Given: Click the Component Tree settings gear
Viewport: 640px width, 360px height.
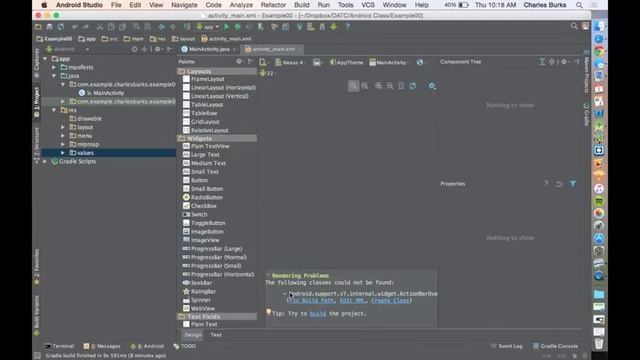Looking at the screenshot, I should pyautogui.click(x=564, y=62).
